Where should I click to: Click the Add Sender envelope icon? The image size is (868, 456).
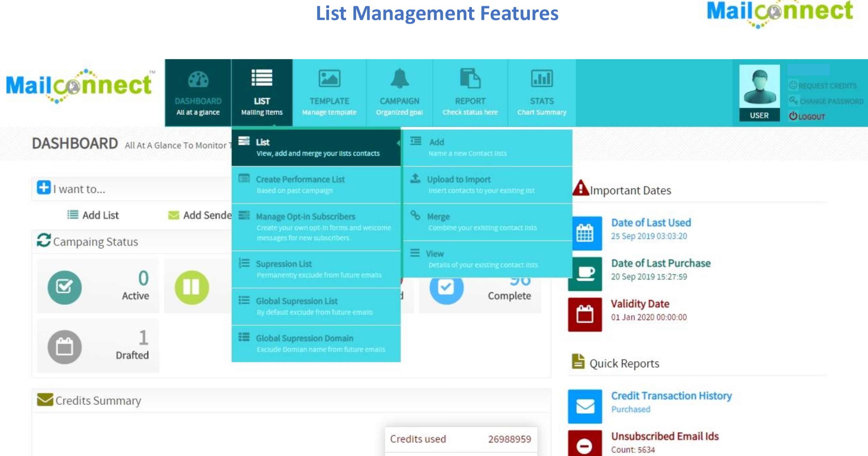tap(174, 215)
